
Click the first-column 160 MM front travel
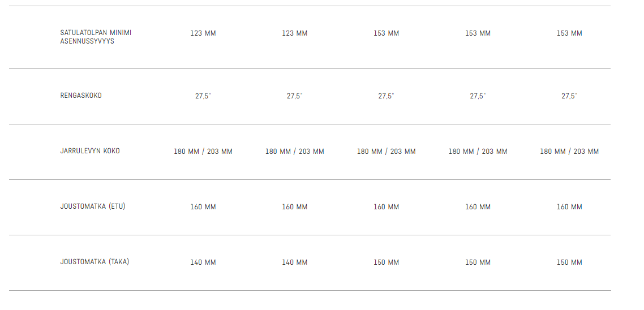point(203,207)
